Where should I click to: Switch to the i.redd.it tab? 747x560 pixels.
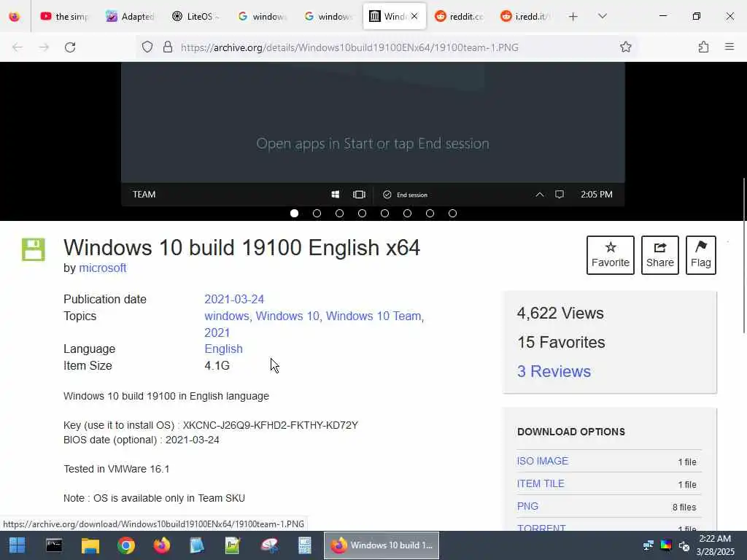click(x=525, y=16)
